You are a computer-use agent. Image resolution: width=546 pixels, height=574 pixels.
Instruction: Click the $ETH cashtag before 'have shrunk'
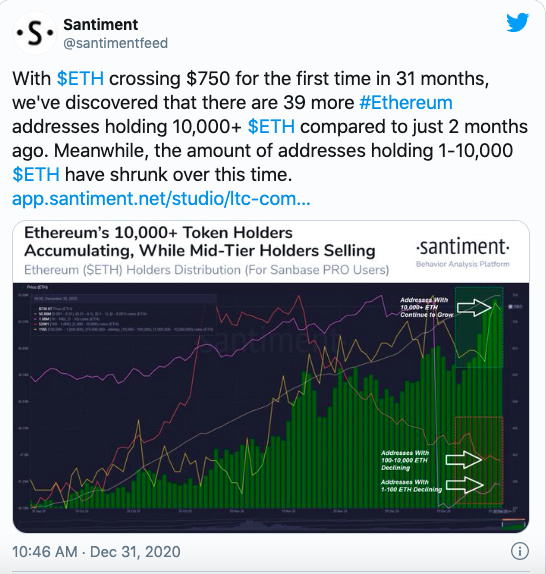coord(36,174)
